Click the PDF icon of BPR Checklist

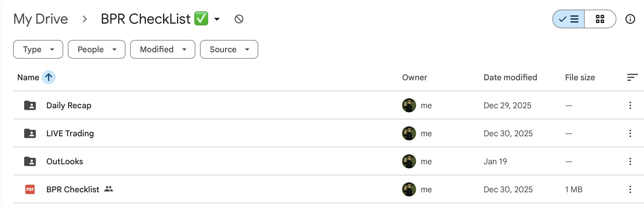coord(30,189)
